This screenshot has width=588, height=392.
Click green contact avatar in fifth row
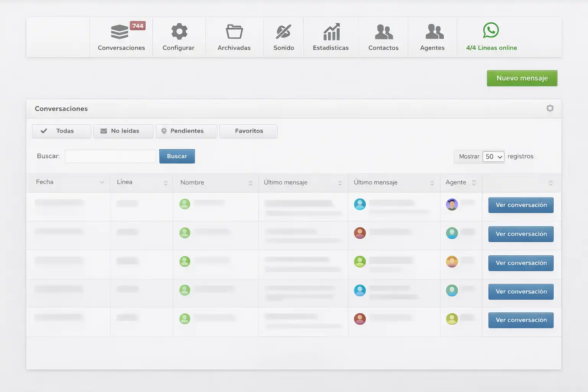click(x=185, y=319)
